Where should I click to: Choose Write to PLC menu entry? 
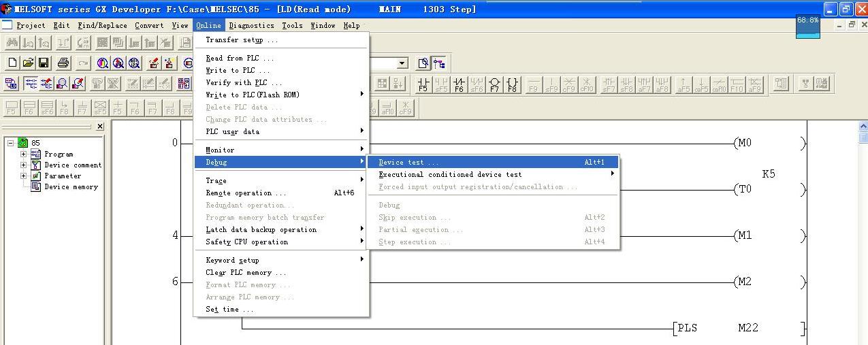(x=238, y=70)
